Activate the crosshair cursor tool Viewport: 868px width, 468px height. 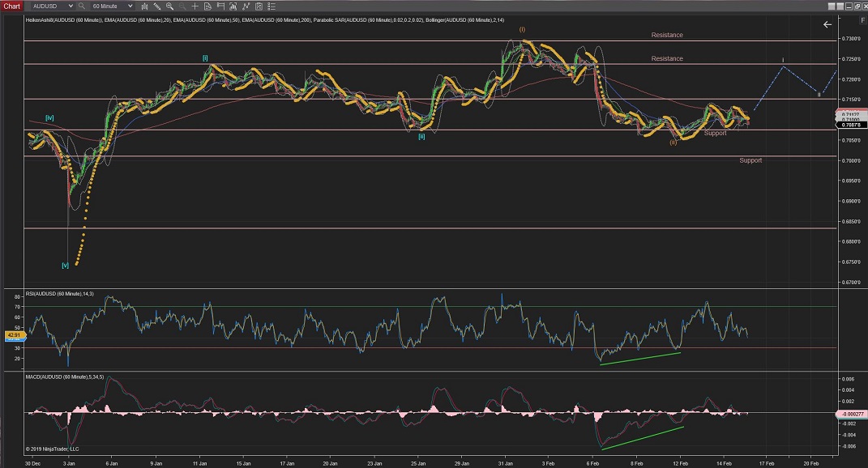pos(195,6)
